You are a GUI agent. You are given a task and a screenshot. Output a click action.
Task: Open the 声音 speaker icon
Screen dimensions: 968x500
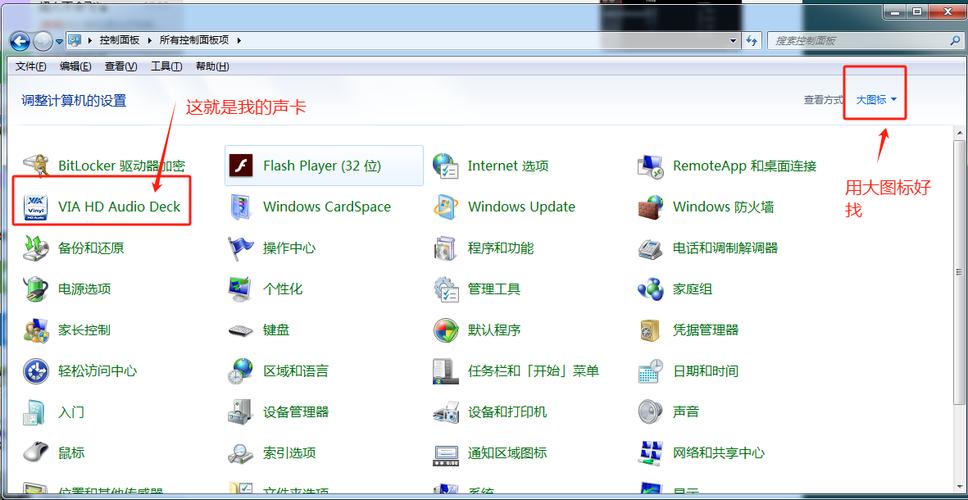tap(651, 412)
